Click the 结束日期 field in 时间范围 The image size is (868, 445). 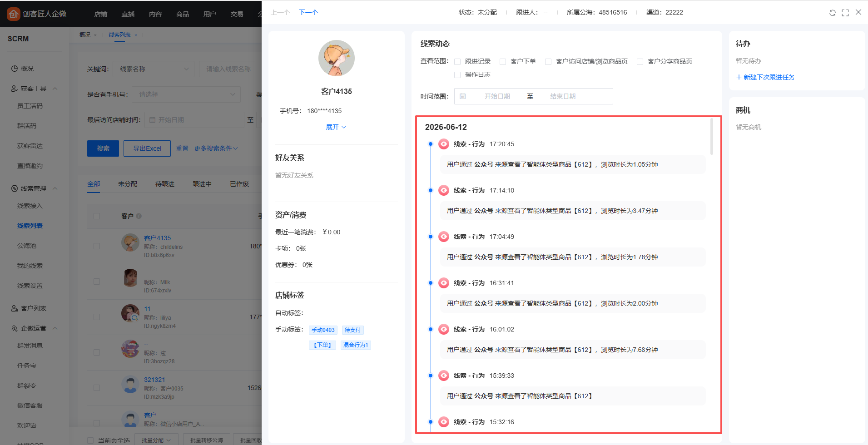click(x=563, y=96)
